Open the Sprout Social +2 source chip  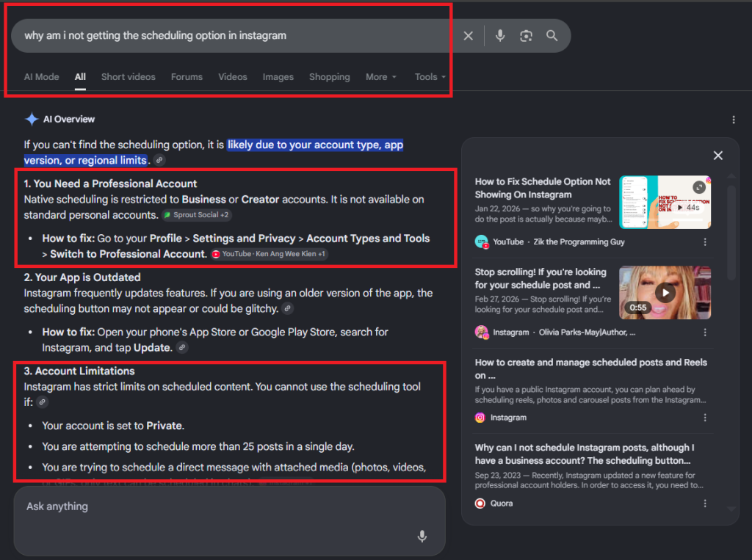pyautogui.click(x=197, y=215)
